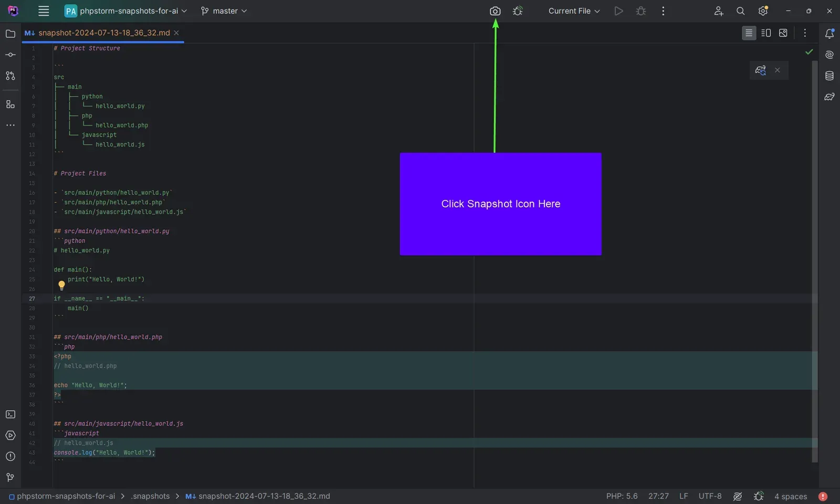Click the '# Project Structure' heading line
Screen dimensions: 840x504
coord(87,48)
